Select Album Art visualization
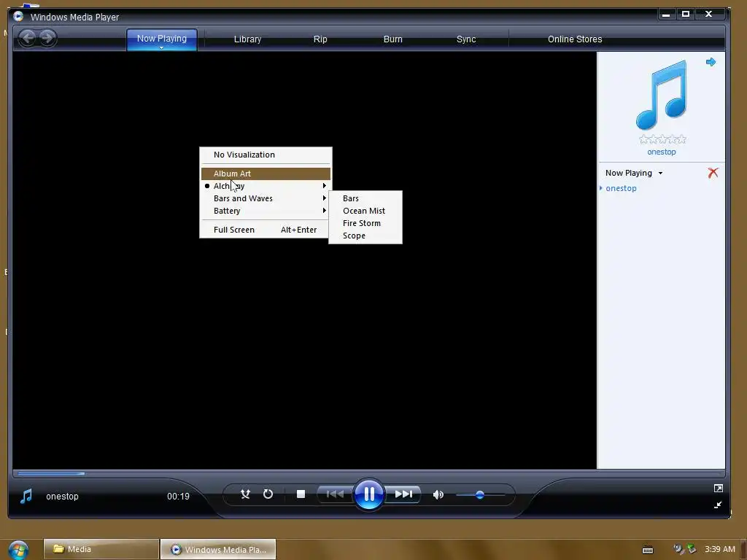Screen dimensions: 747x560 [x=266, y=174]
